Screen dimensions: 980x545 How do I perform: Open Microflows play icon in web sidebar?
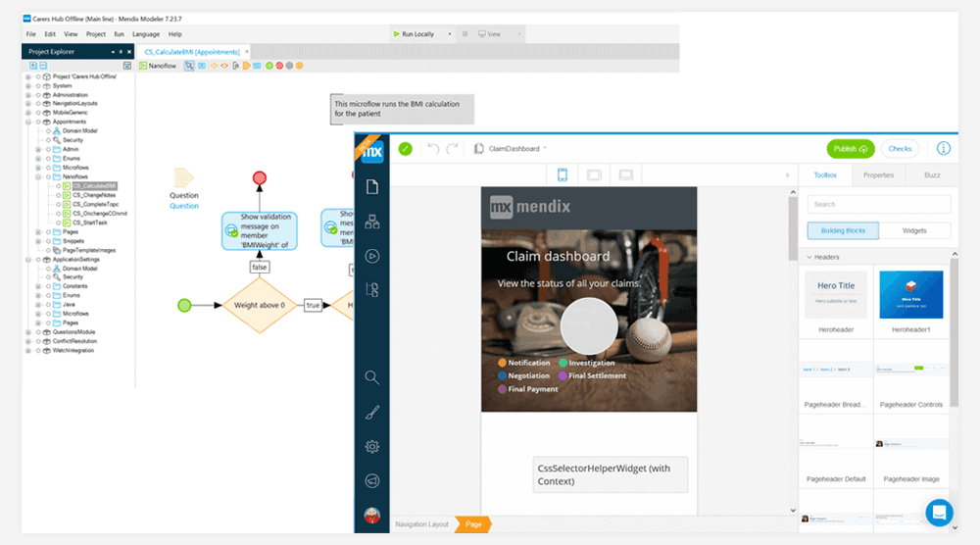[x=371, y=256]
